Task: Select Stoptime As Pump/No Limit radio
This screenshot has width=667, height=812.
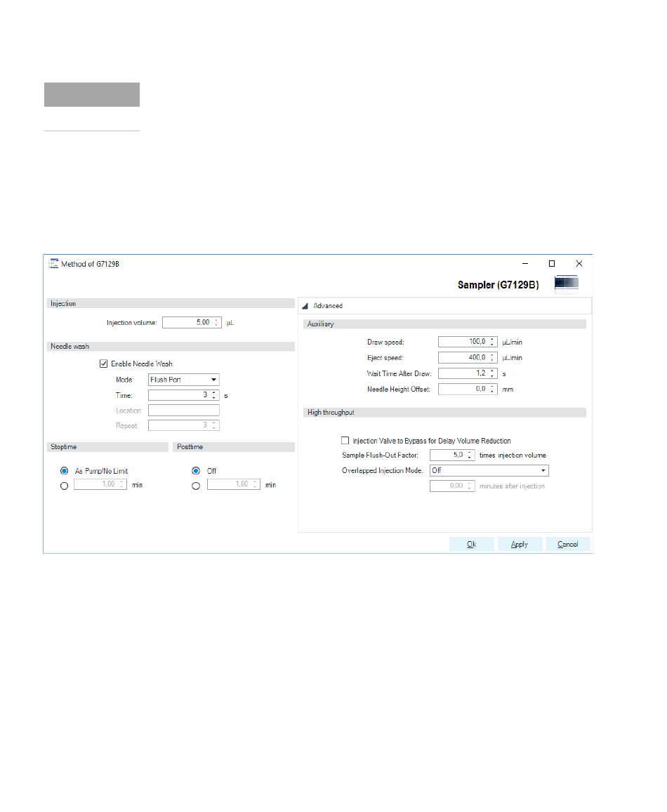Action: click(x=65, y=471)
